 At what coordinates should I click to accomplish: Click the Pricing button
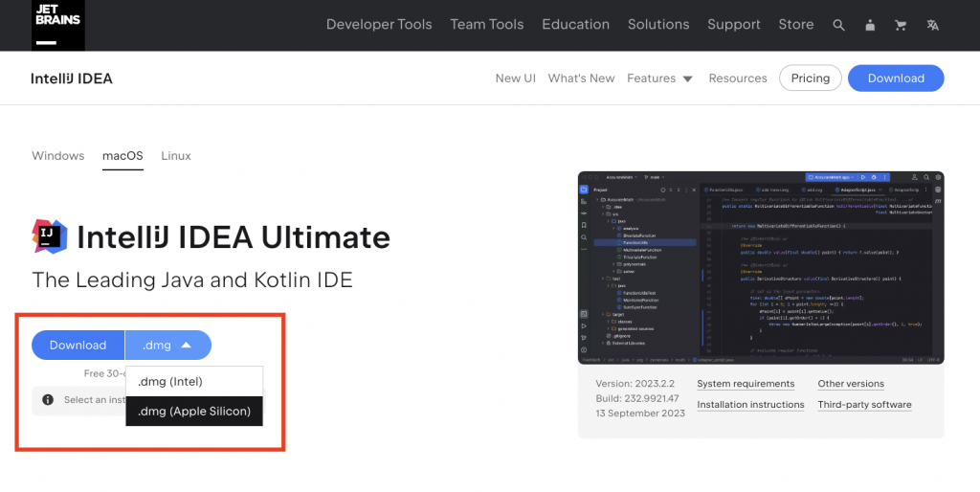click(810, 78)
